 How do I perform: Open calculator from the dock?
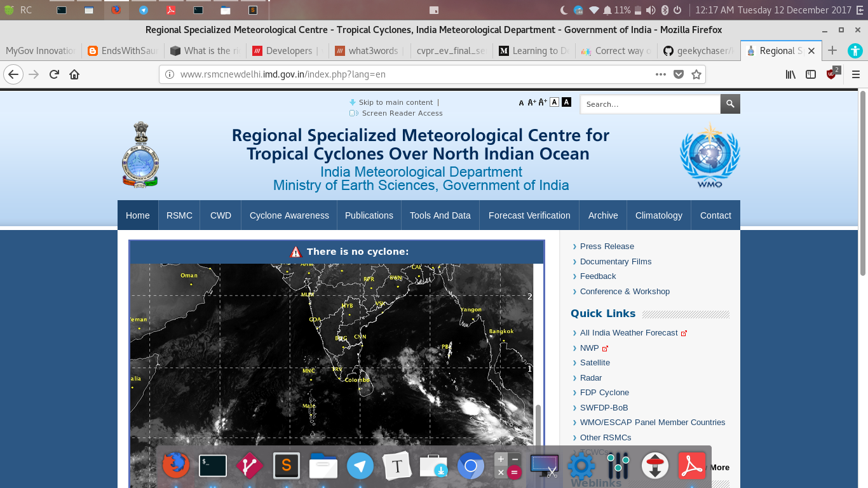[x=508, y=466]
